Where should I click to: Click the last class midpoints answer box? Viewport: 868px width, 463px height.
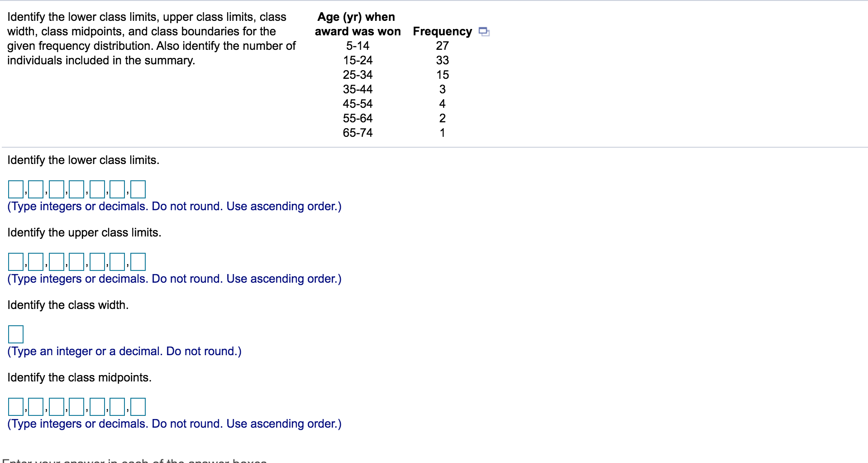[138, 407]
